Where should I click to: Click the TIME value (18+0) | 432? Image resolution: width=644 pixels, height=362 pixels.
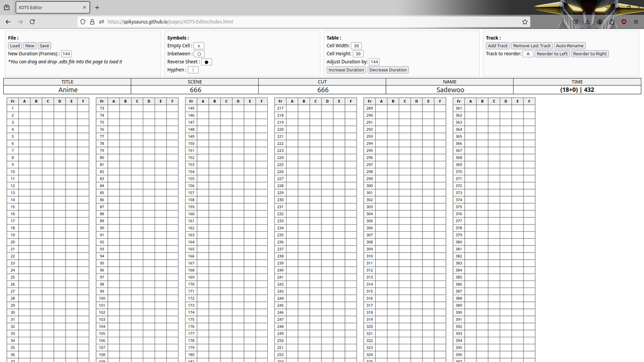click(x=577, y=90)
